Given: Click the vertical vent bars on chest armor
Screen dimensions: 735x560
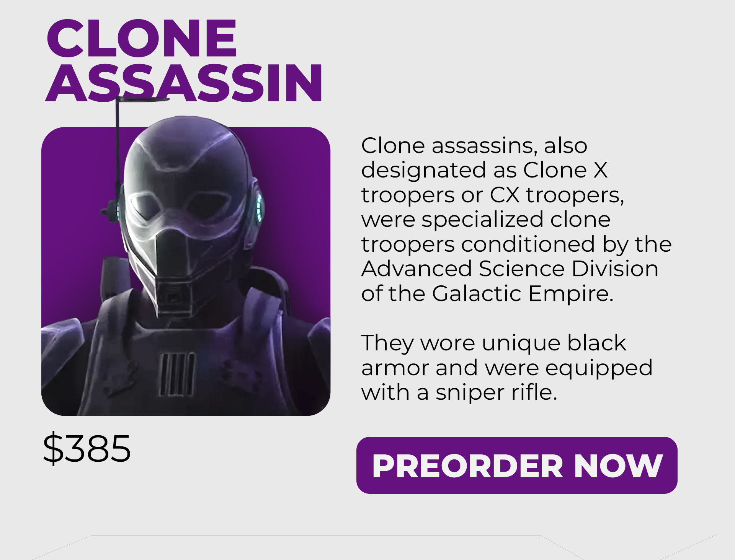Looking at the screenshot, I should pyautogui.click(x=177, y=374).
